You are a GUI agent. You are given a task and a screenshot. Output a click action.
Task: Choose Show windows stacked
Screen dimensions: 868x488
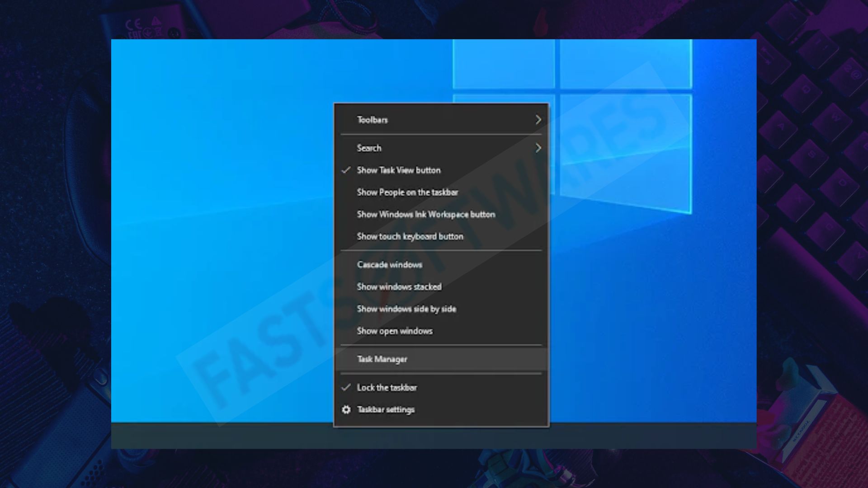(x=441, y=287)
